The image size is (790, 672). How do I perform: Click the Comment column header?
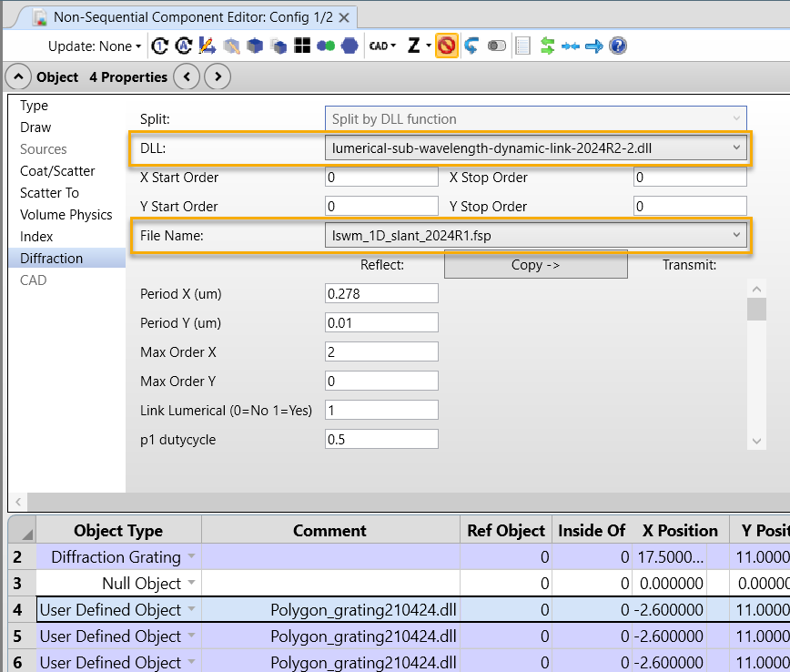pyautogui.click(x=330, y=530)
